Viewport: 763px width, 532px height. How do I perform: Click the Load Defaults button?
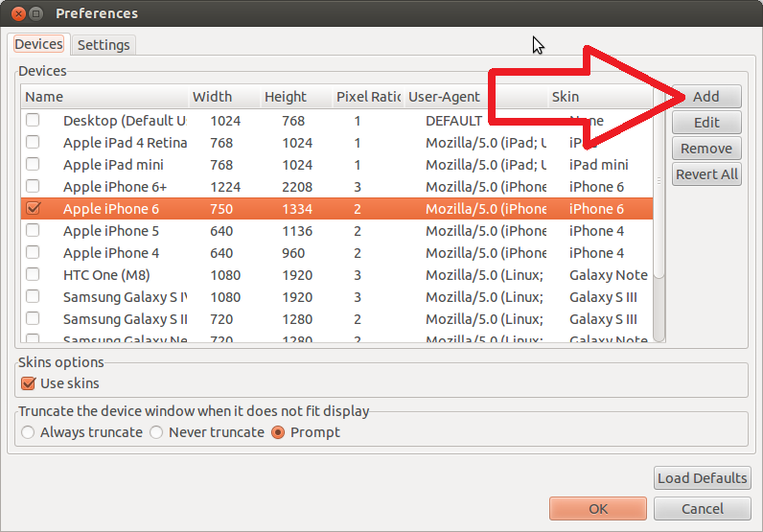point(703,478)
